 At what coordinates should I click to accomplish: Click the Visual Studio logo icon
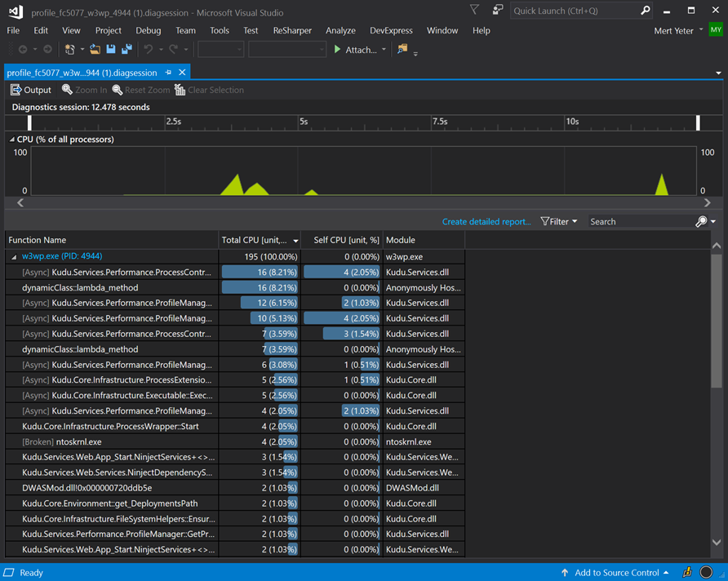point(16,12)
